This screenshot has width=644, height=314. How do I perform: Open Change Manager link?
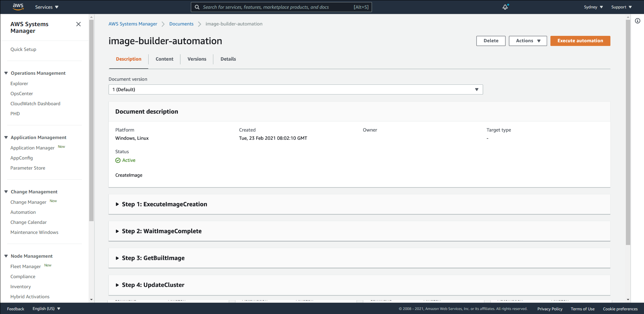point(28,202)
